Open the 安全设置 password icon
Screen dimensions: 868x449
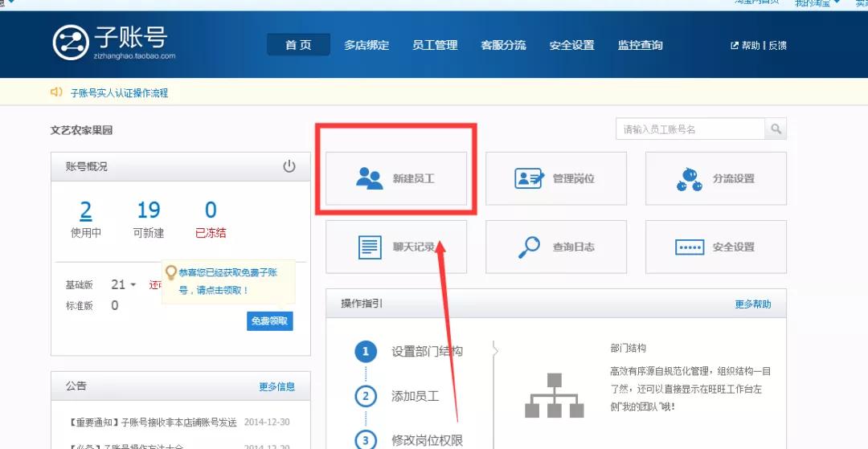(689, 247)
